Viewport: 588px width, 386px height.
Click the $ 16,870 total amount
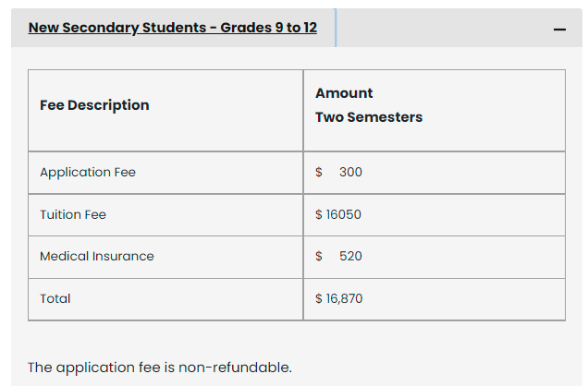[339, 298]
